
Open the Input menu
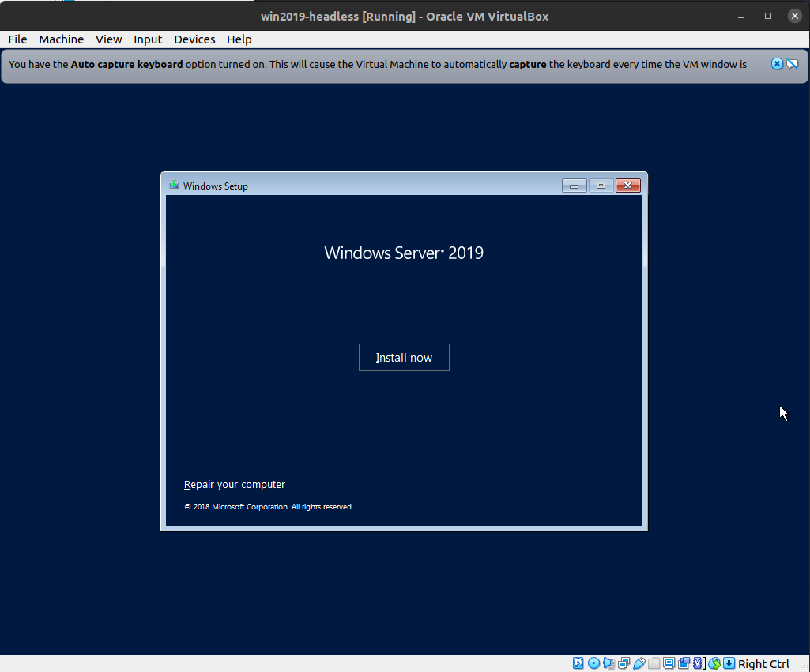[148, 39]
